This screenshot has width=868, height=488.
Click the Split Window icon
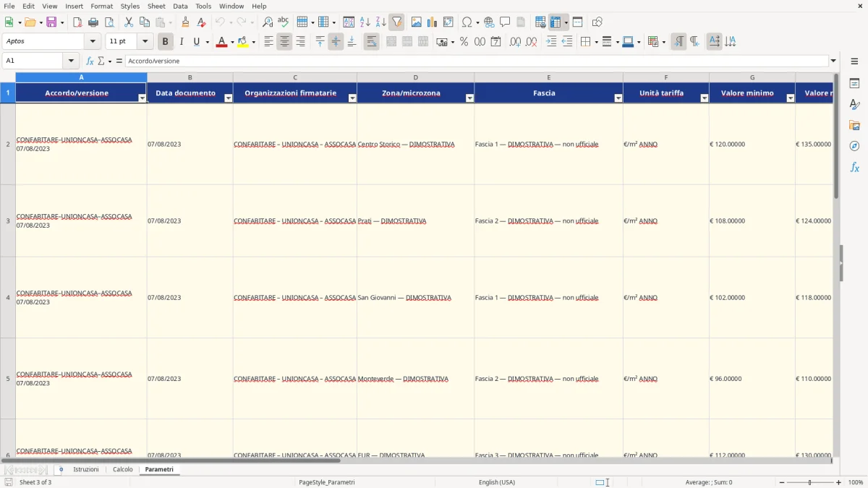tap(577, 22)
